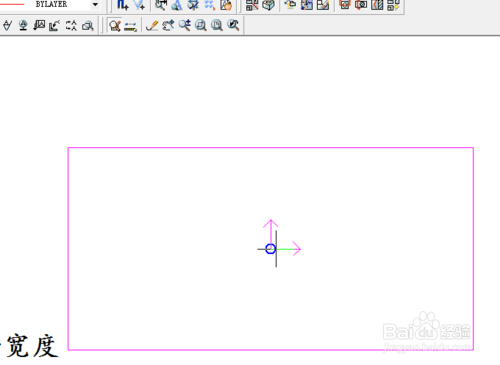Click the corner axis with curved arrow icon
Screen dimensions: 500x365
pos(55,25)
